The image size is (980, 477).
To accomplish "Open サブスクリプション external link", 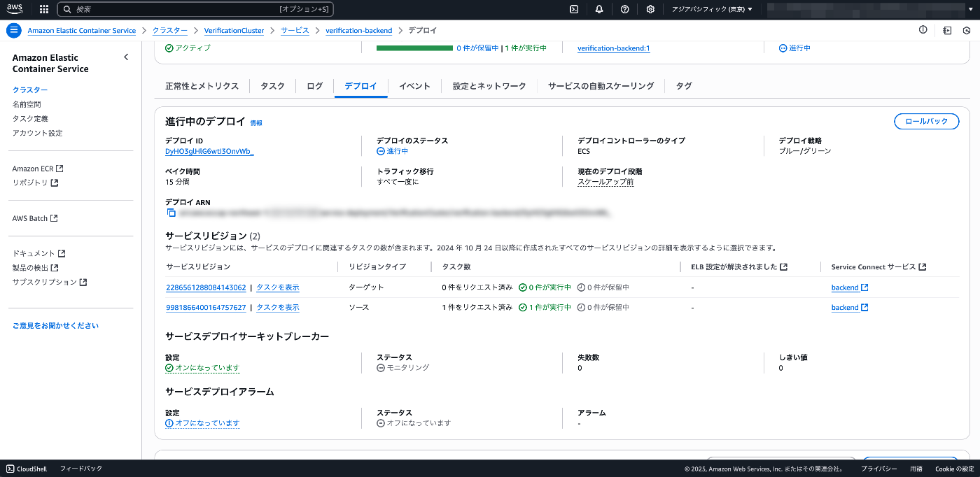I will click(50, 283).
